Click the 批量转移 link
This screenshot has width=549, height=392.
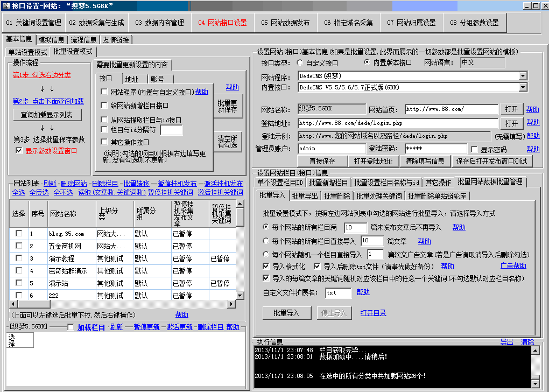pos(136,184)
